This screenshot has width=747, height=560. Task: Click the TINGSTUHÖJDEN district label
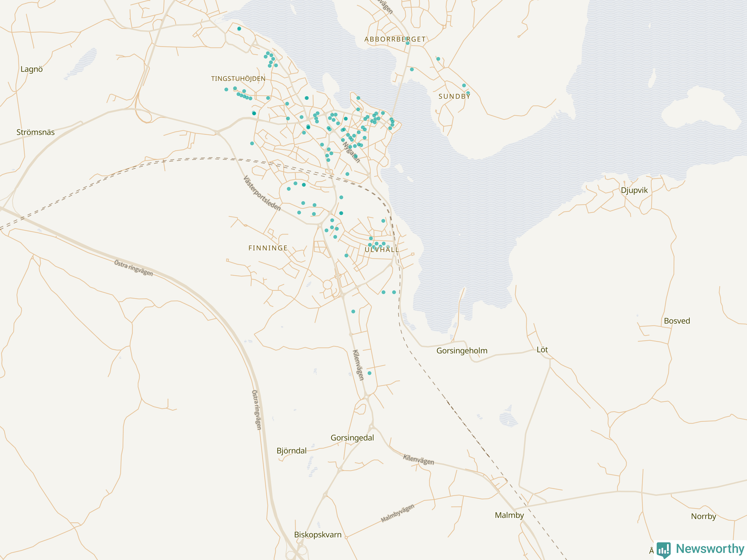[x=238, y=79]
